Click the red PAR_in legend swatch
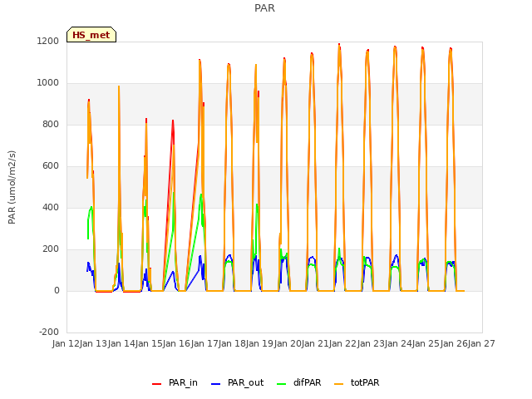 coord(157,384)
